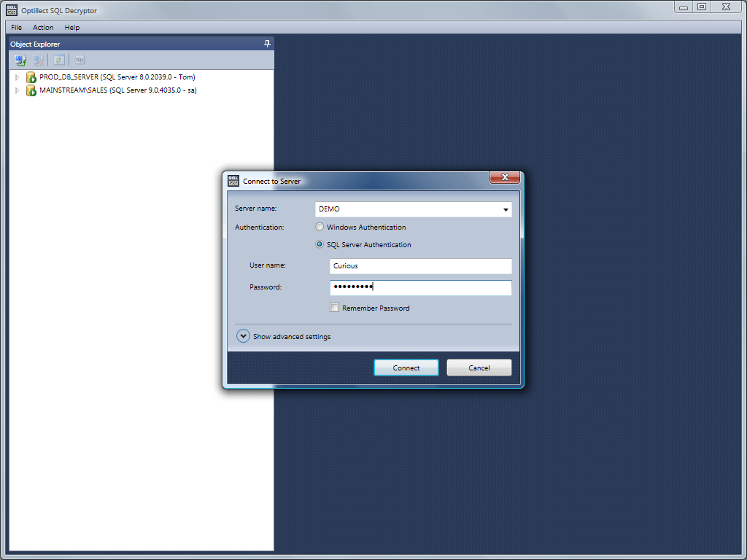The width and height of the screenshot is (747, 560).
Task: Minimize the Optillect SQL Decryptor window
Action: [x=684, y=7]
